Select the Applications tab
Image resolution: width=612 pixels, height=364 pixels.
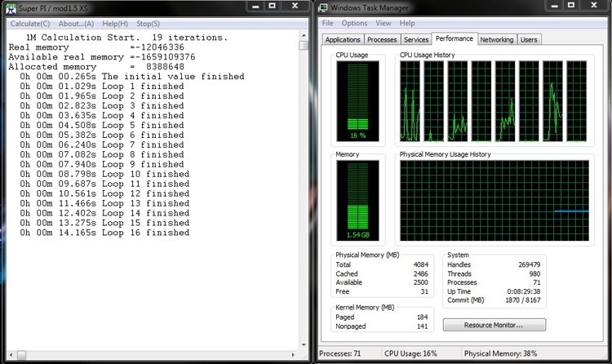[343, 39]
